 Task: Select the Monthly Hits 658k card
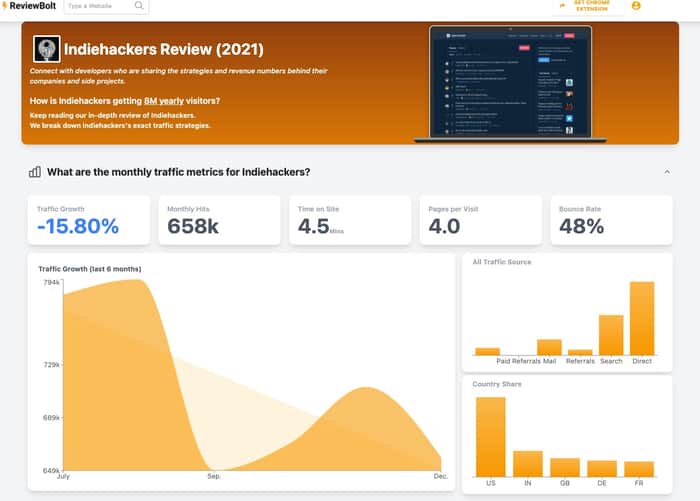(x=219, y=220)
